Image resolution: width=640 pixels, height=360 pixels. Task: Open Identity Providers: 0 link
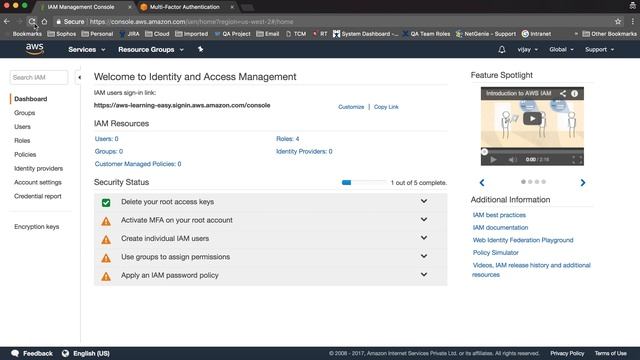(304, 151)
